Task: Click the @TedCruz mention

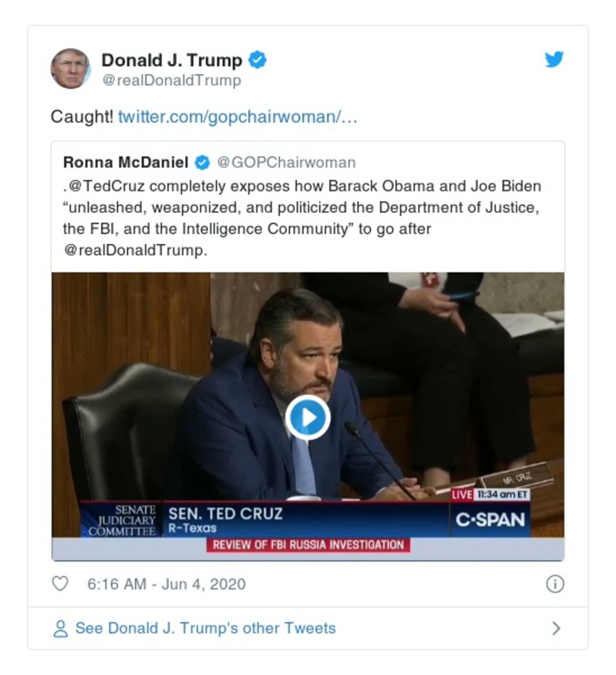Action: 101,185
